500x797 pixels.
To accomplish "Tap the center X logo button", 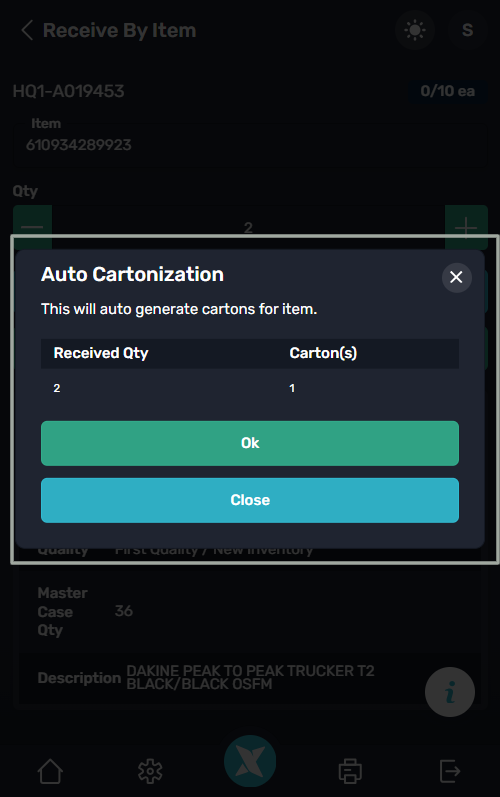I will [x=250, y=761].
